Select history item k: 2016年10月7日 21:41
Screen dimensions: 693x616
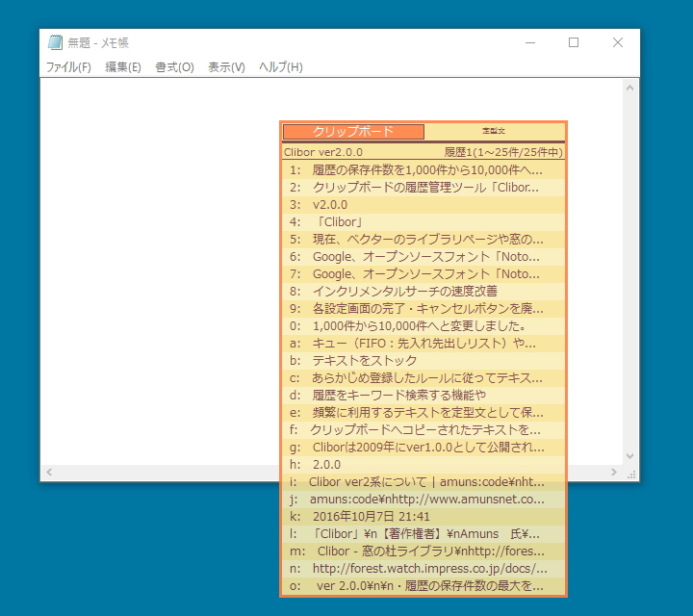coord(423,517)
